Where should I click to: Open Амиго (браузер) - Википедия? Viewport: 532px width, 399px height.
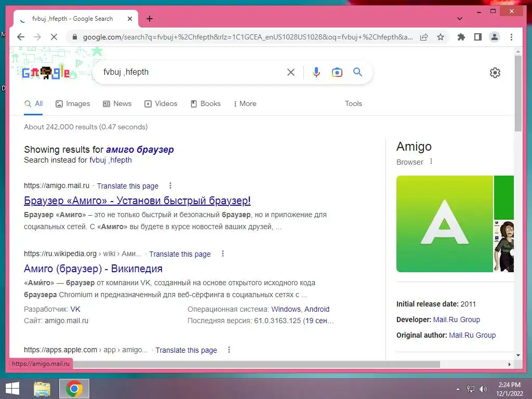[93, 269]
